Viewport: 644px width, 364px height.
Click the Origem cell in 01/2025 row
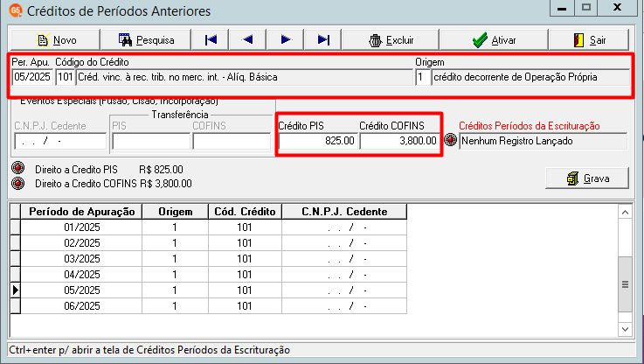pyautogui.click(x=176, y=227)
